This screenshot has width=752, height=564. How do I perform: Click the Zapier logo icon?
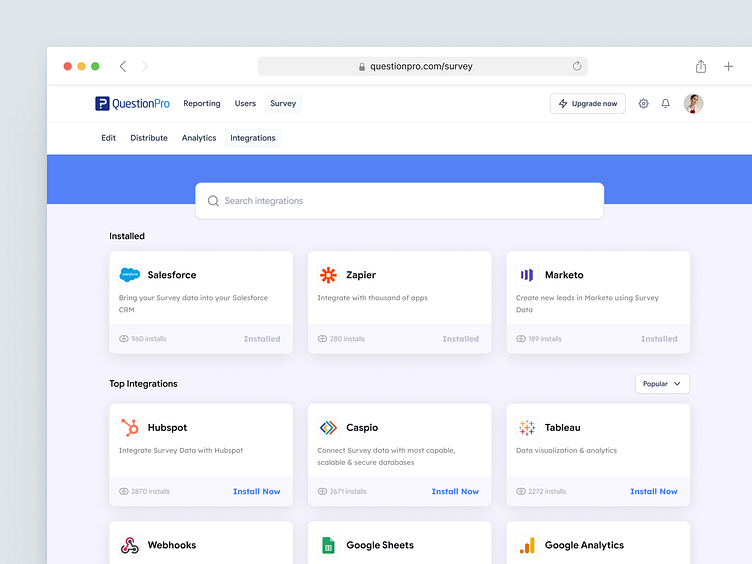[x=329, y=275]
